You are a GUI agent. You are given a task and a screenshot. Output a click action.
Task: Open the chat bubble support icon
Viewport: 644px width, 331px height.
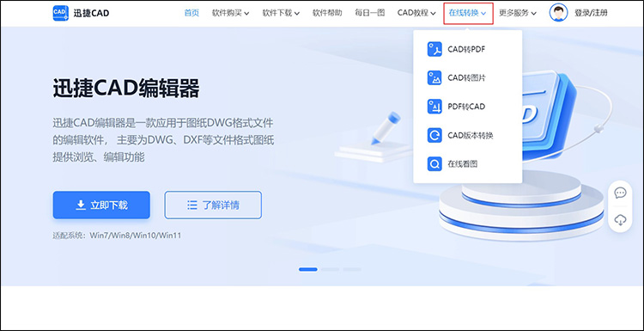coord(620,193)
